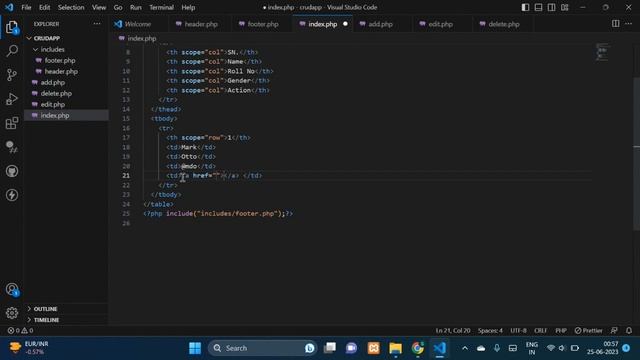Open the Explorer view in activity bar

coord(12,27)
